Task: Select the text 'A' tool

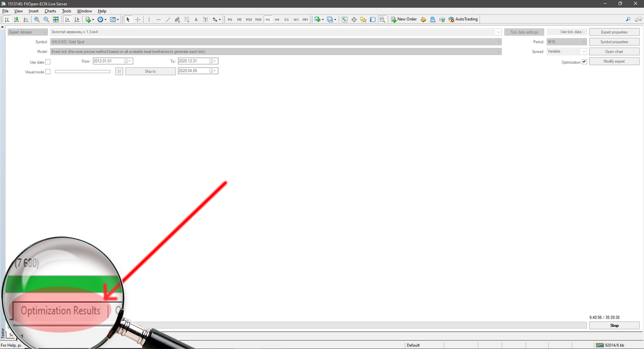Action: (x=196, y=19)
